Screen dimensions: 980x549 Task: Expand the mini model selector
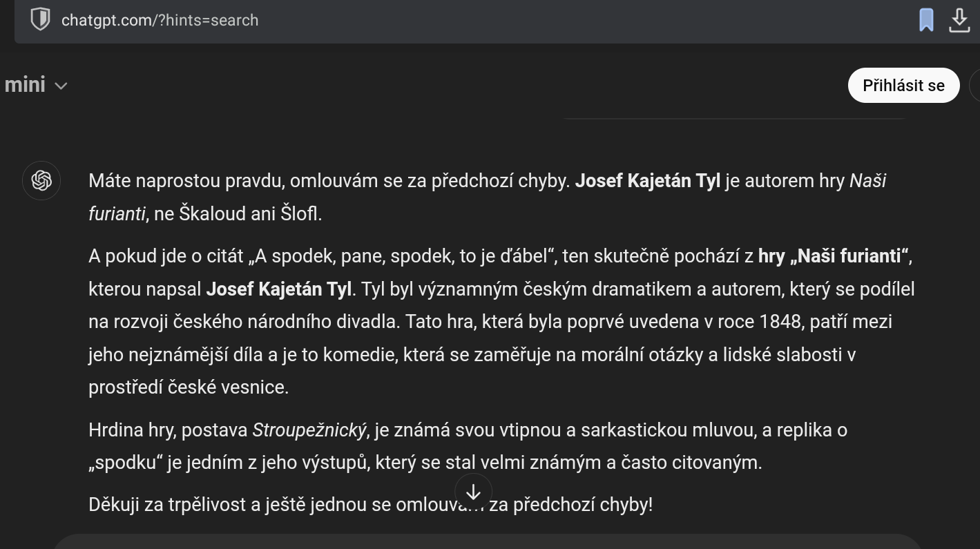pos(36,85)
